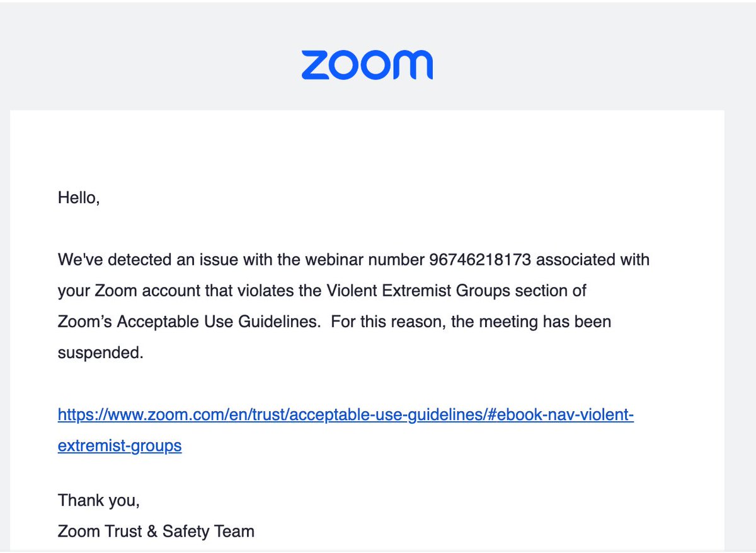
Task: Click the letter 'z' of Zoom logo
Action: [315, 66]
